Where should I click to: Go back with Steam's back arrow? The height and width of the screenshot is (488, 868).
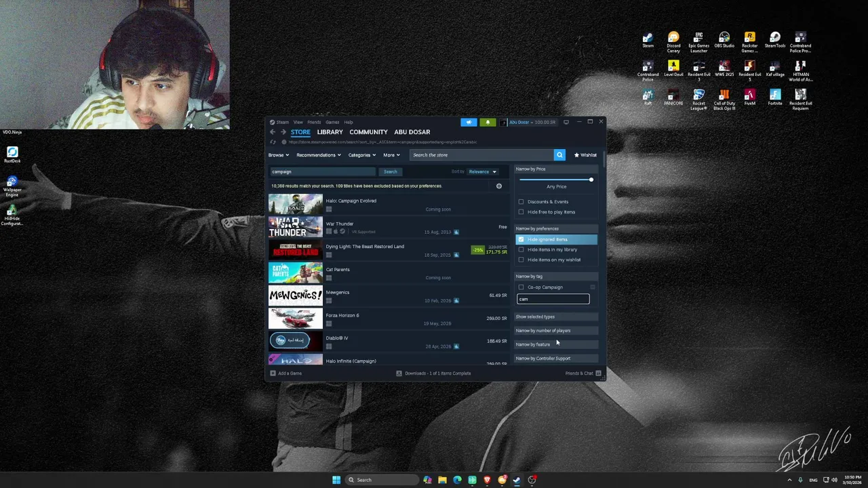coord(273,132)
